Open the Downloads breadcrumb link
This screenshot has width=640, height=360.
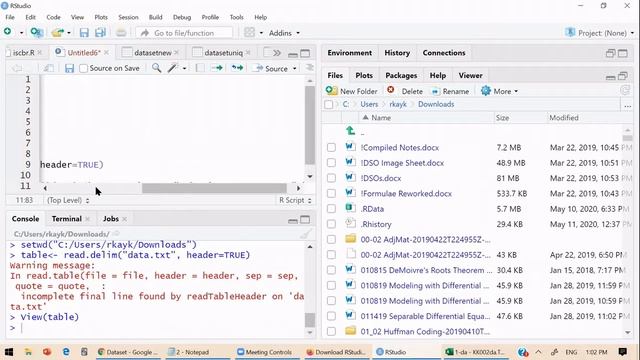click(x=436, y=104)
